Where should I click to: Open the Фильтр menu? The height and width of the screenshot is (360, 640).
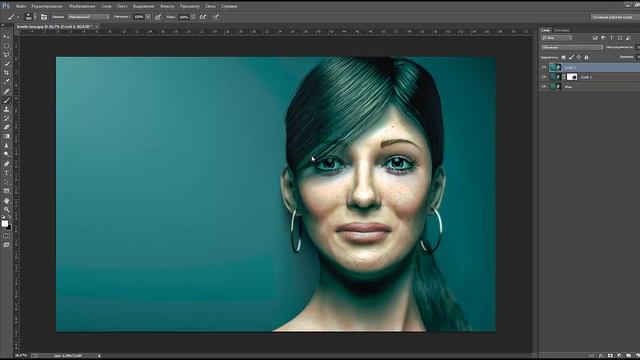click(167, 6)
